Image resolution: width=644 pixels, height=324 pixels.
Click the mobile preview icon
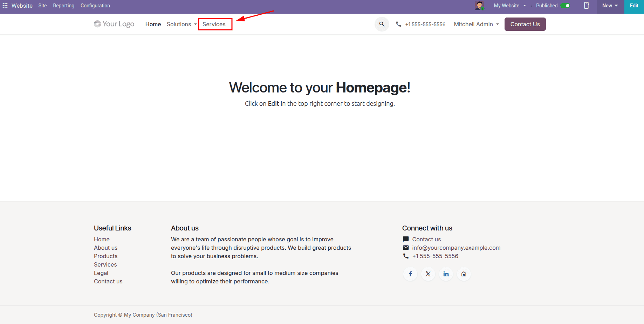pos(587,6)
